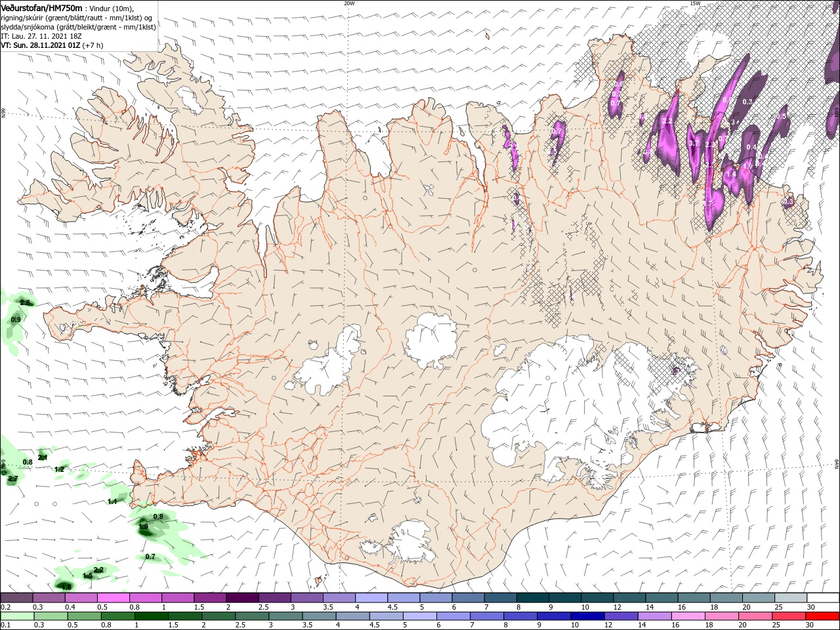Click the 2.7 rain value on the map
The height and width of the screenshot is (630, 840).
pyautogui.click(x=12, y=479)
